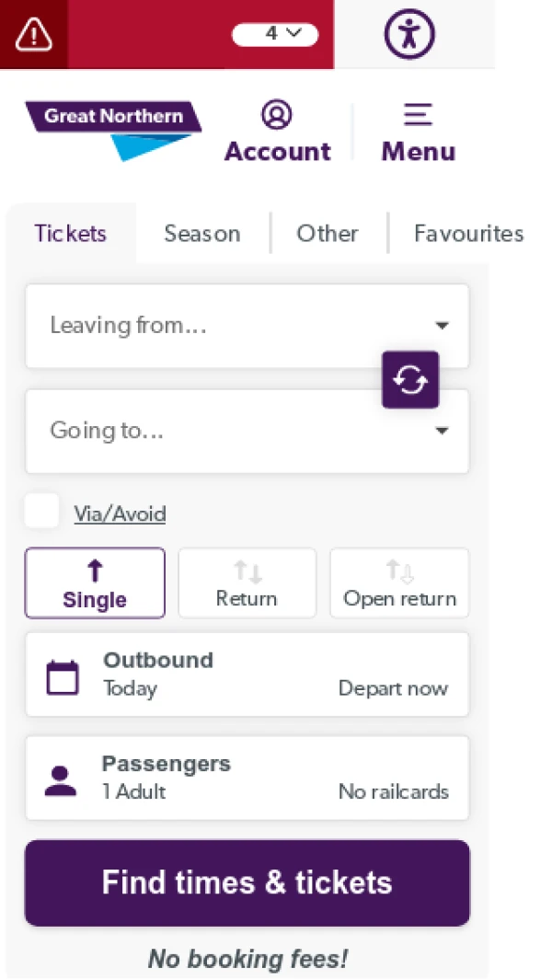Click the warning alert triangle icon
Screen dimensions: 552x980
(x=34, y=35)
